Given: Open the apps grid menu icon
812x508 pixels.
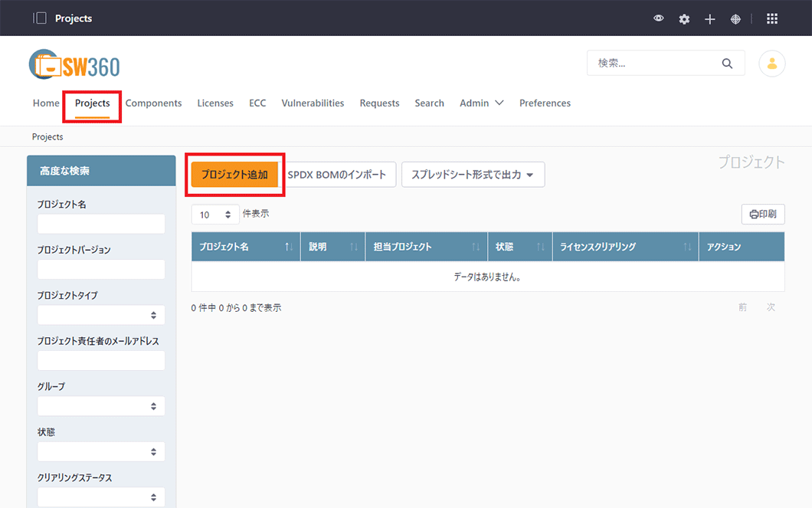Looking at the screenshot, I should click(x=772, y=18).
